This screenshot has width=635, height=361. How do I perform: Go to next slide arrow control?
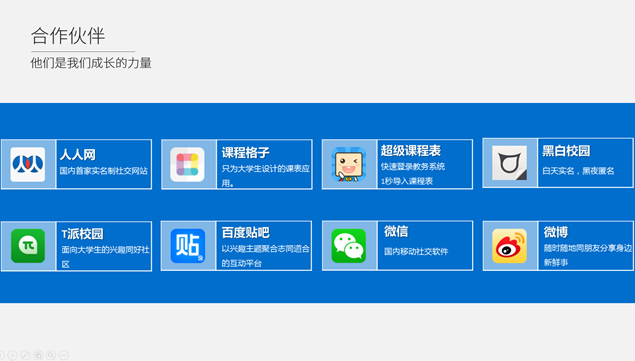tap(12, 355)
